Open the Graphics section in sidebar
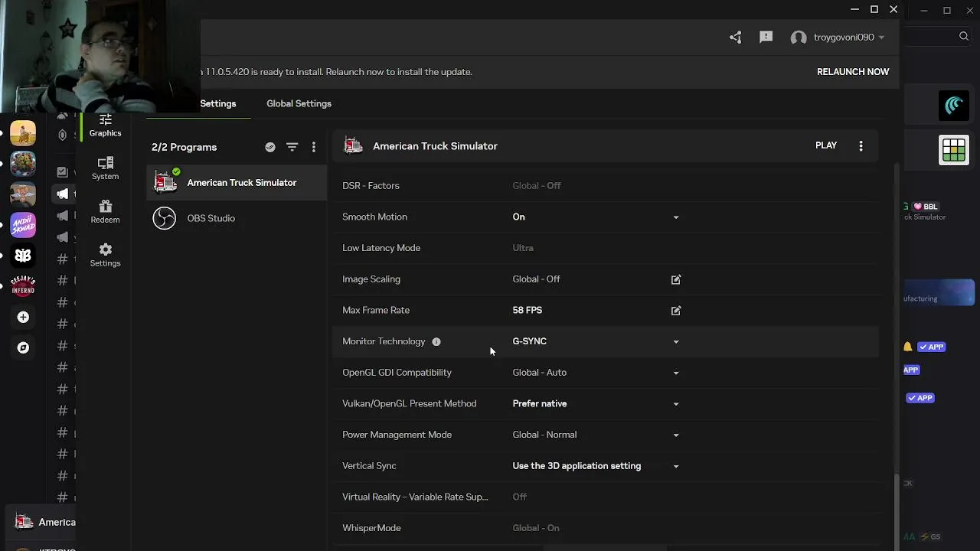Screen dimensions: 980x551 click(105, 126)
